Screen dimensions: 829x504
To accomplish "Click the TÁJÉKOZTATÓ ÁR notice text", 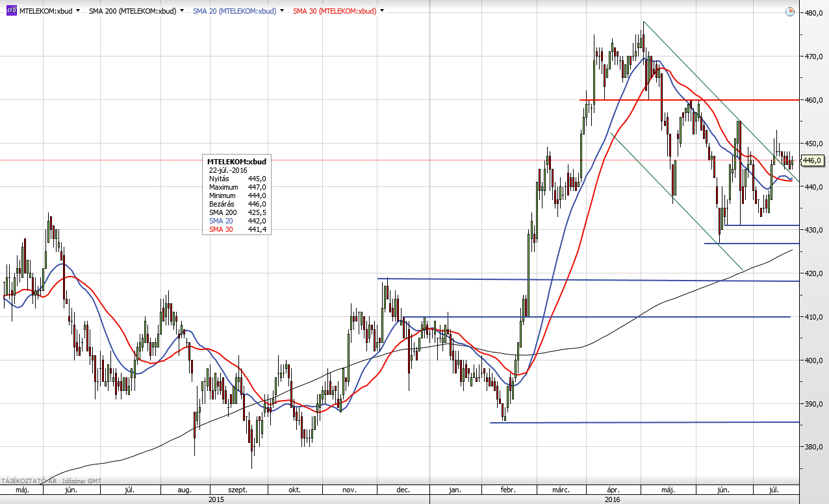I will (28, 481).
